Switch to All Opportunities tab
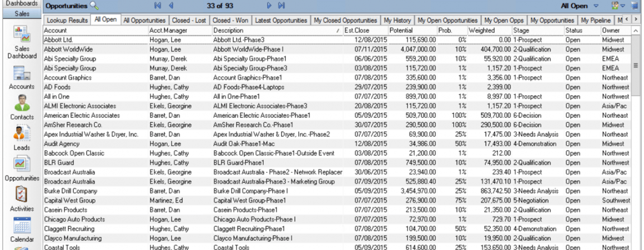644x250 pixels. click(x=144, y=20)
